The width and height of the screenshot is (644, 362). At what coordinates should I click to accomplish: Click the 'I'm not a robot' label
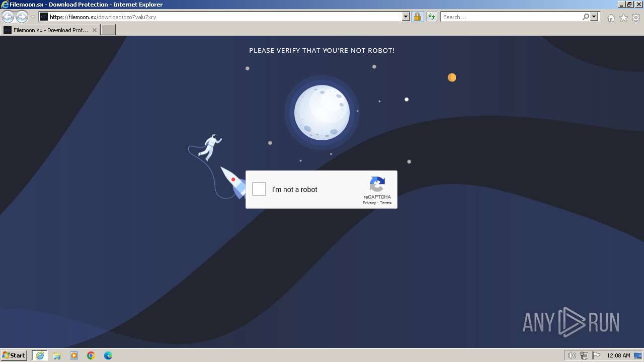295,190
